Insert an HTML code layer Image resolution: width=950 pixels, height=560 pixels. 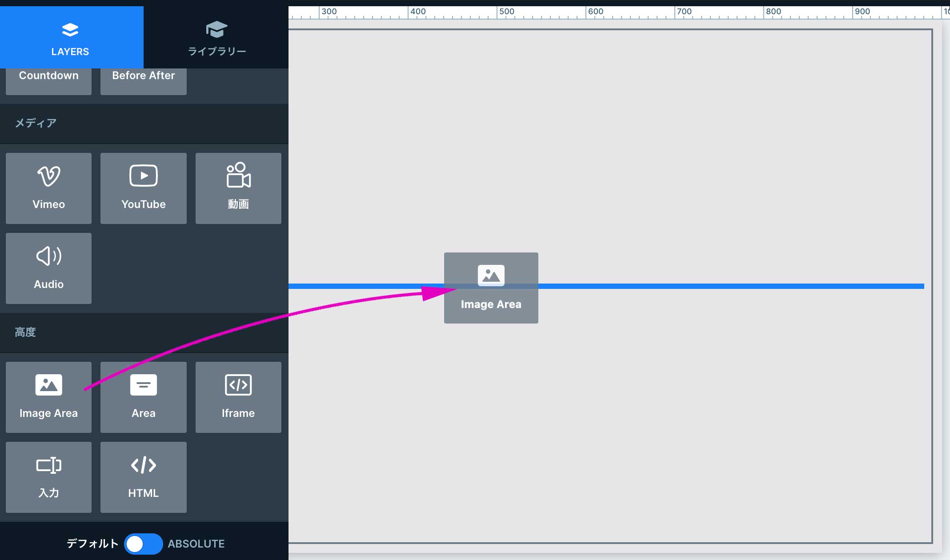(143, 477)
